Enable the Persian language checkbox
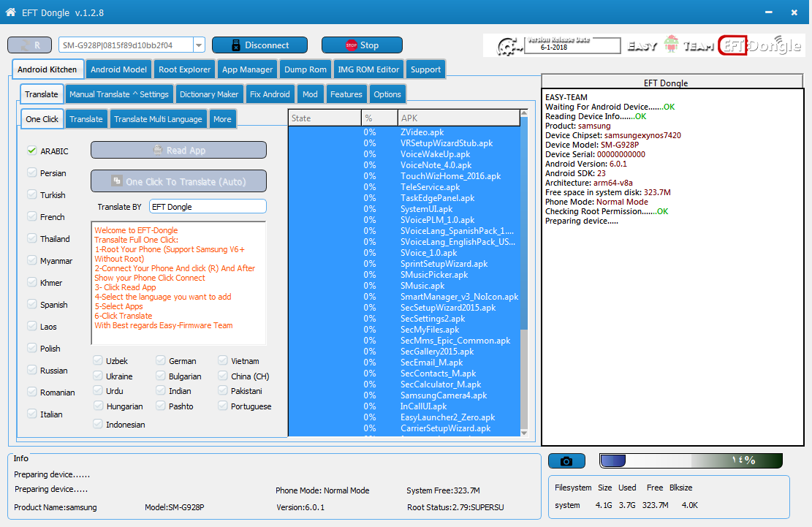Screen dimensions: 812x527 click(x=32, y=172)
